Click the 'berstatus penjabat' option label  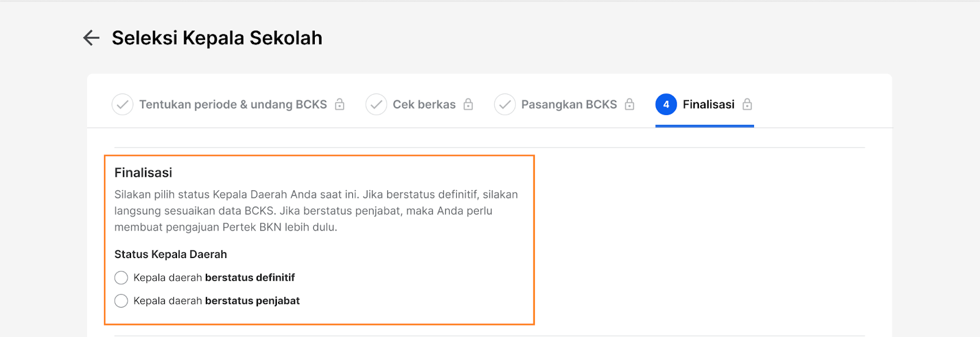tap(252, 301)
